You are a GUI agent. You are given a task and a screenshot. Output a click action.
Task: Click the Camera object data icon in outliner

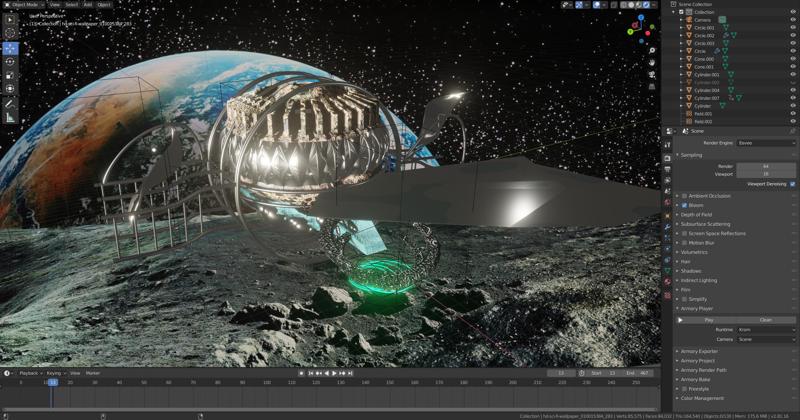(x=722, y=20)
